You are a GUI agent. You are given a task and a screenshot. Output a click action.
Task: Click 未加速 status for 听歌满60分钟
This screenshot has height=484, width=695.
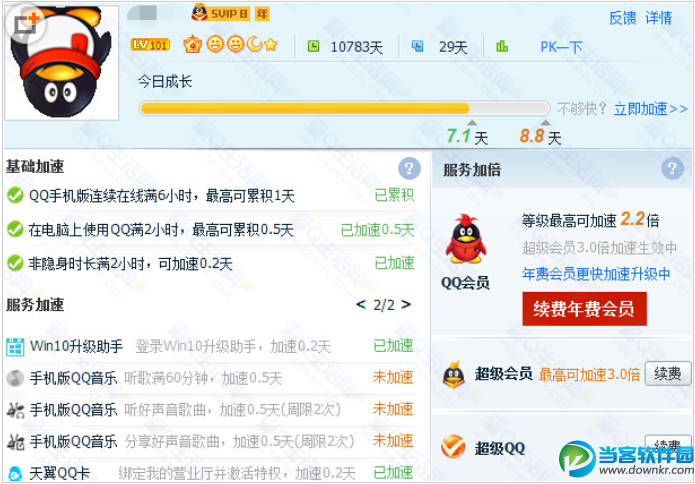click(393, 377)
